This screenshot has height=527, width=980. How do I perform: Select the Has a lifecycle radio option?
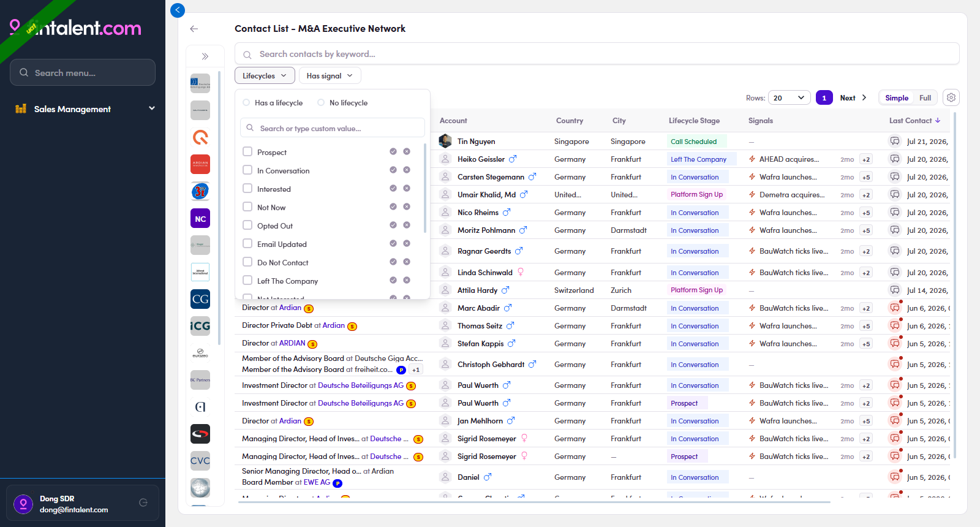246,102
